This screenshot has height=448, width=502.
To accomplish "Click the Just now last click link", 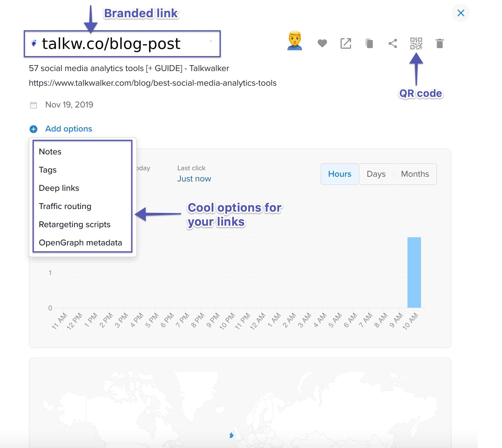I will 194,178.
